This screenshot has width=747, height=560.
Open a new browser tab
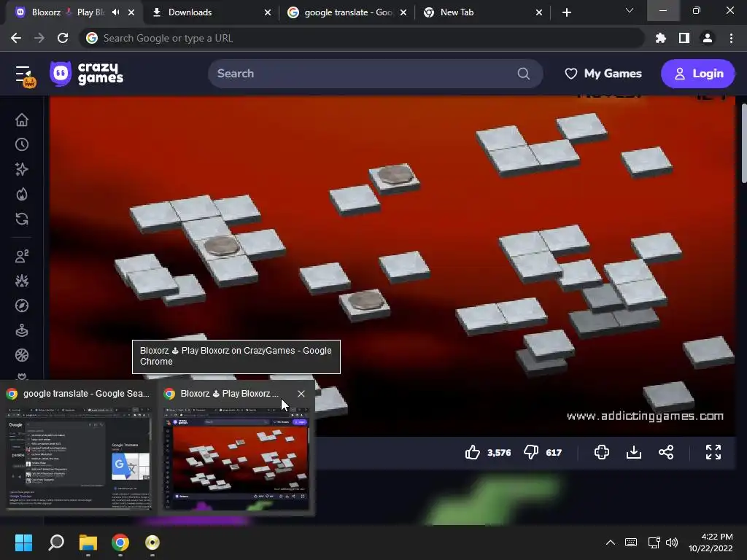pos(566,12)
